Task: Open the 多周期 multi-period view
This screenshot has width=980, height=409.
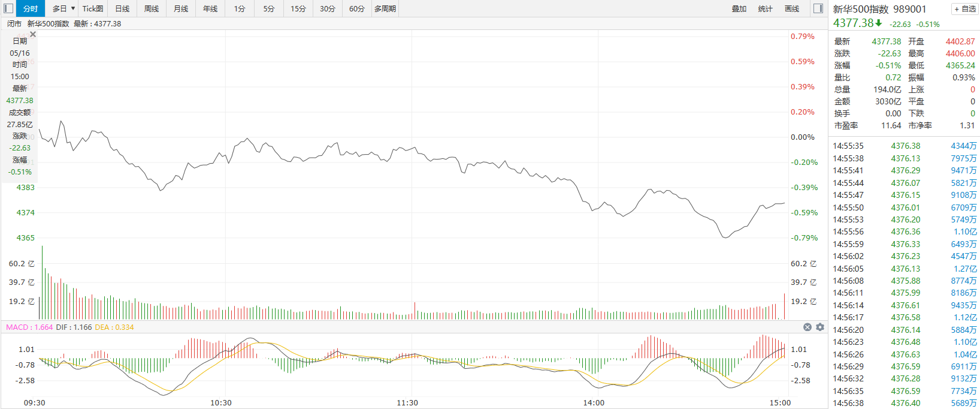Action: coord(385,8)
